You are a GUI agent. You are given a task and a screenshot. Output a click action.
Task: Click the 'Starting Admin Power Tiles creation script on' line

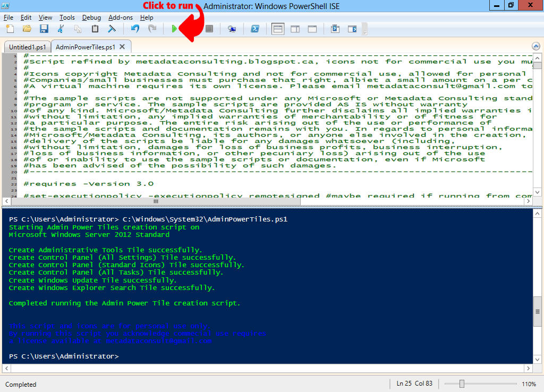[x=104, y=227]
